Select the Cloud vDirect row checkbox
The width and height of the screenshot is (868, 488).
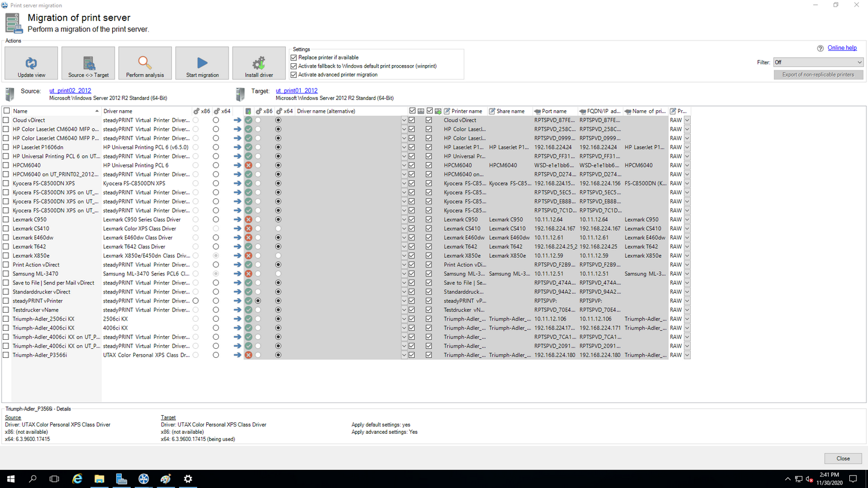(7, 120)
